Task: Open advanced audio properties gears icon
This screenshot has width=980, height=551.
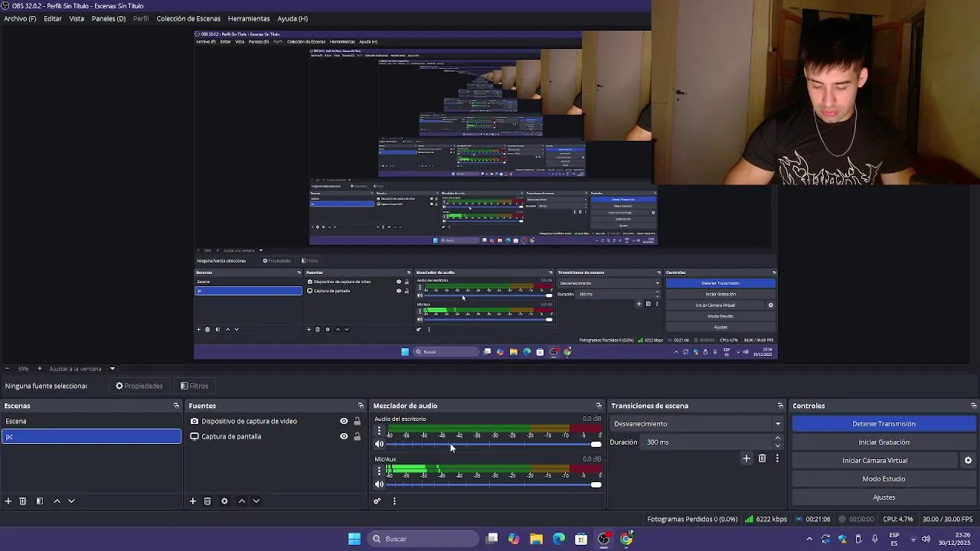Action: [x=377, y=501]
